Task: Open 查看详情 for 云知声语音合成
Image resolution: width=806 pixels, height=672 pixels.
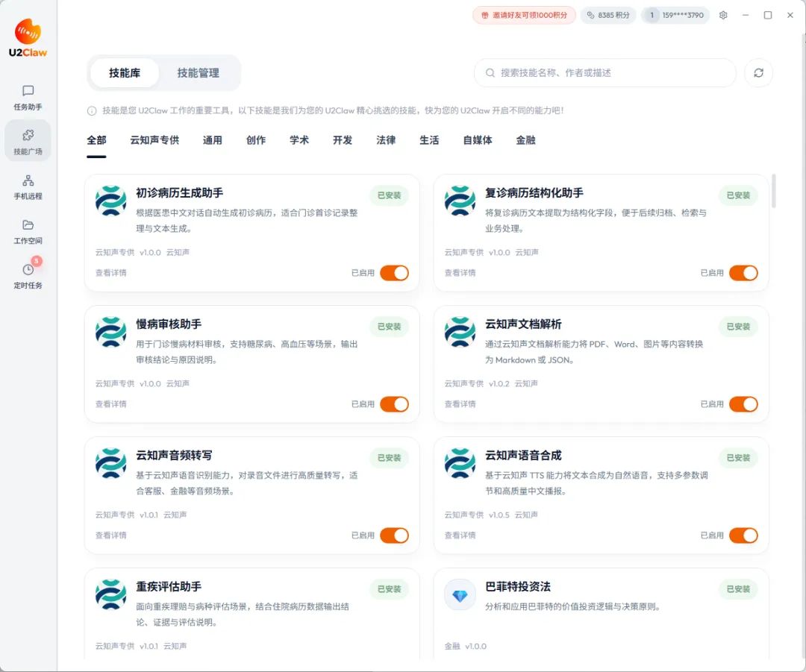Action: tap(460, 536)
